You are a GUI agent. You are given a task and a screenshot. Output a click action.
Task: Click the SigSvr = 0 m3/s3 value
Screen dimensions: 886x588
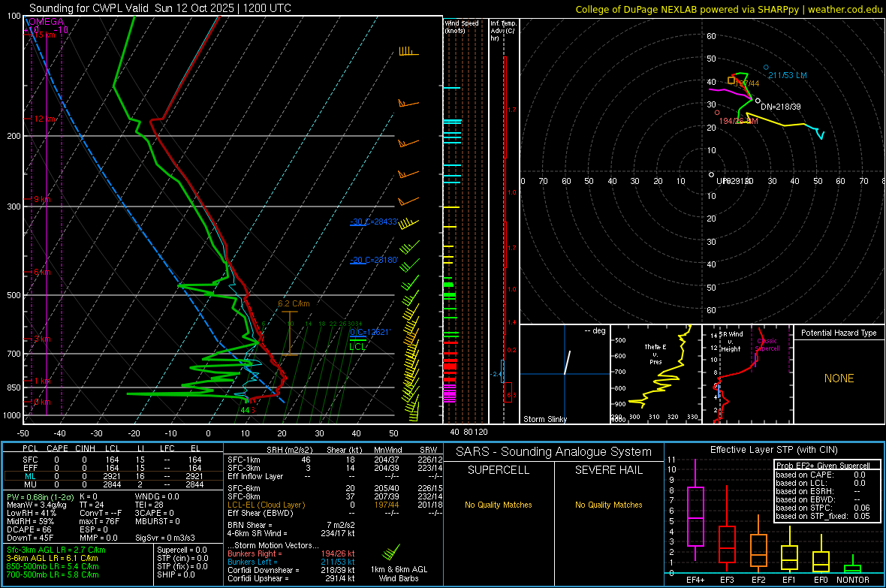coord(165,538)
